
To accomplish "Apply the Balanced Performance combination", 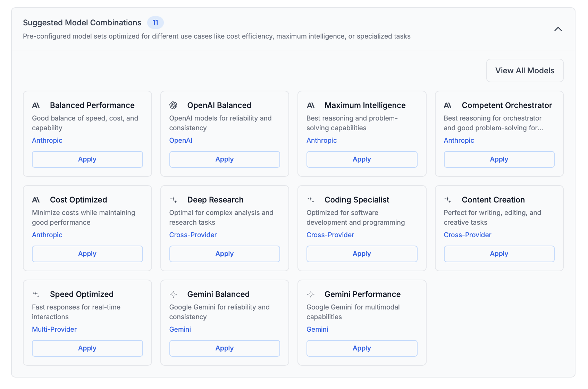I will click(x=87, y=159).
